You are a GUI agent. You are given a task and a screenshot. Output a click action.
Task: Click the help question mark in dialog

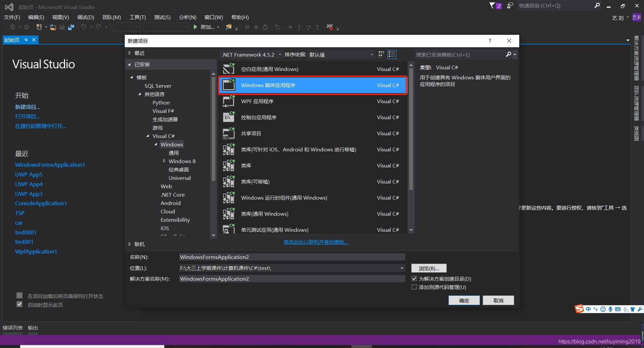click(490, 41)
